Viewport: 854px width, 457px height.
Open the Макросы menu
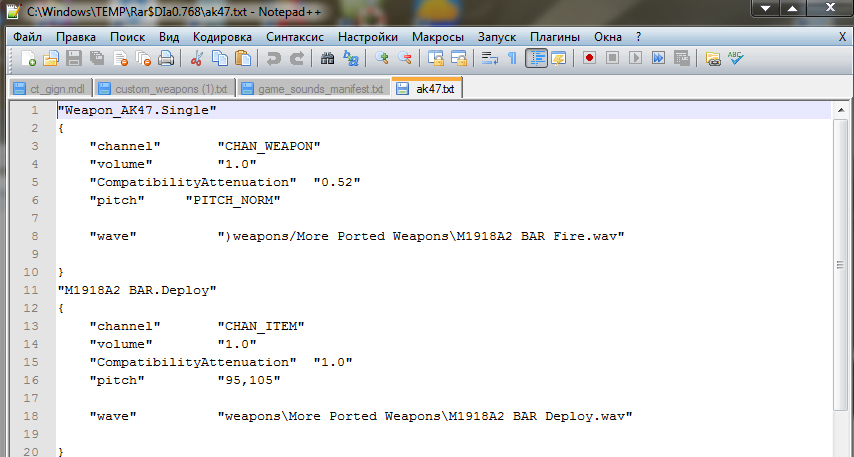[438, 37]
